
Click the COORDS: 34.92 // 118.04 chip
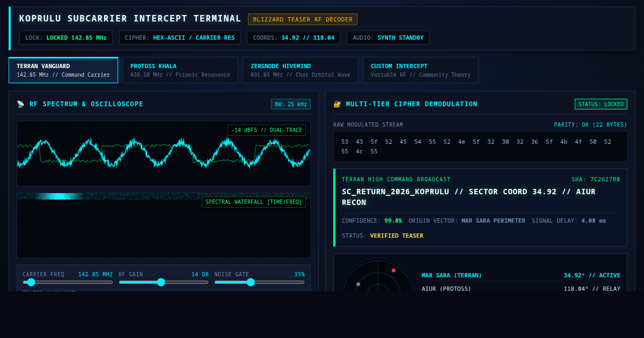[294, 38]
